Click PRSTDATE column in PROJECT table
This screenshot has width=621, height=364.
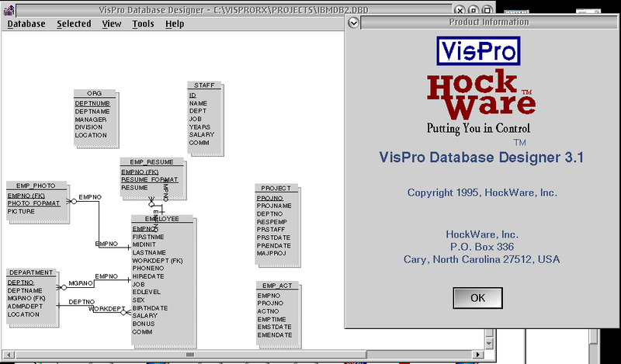click(273, 237)
